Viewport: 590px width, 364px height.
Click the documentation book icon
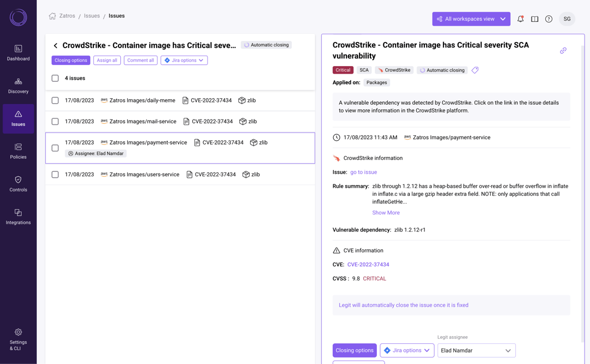pos(534,18)
